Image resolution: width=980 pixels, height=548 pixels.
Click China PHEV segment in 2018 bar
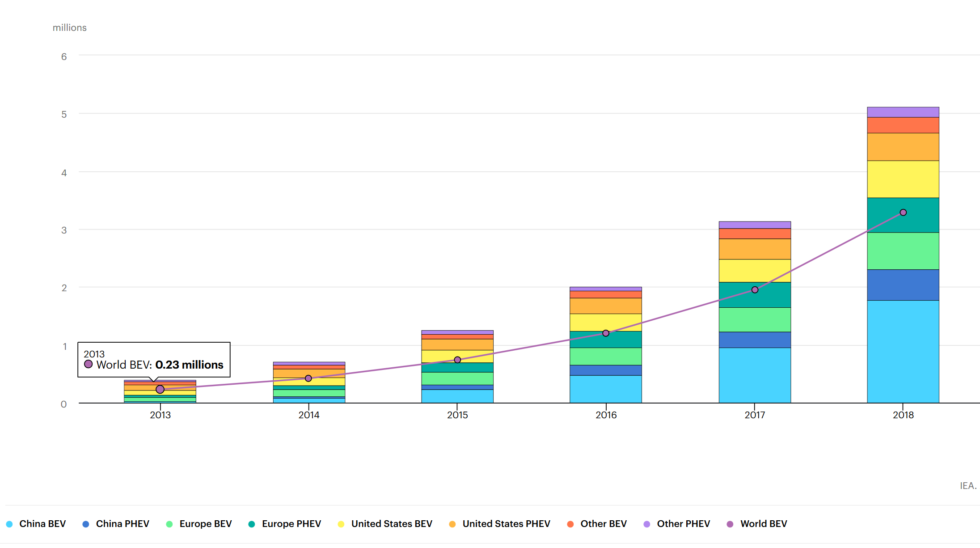tap(903, 285)
